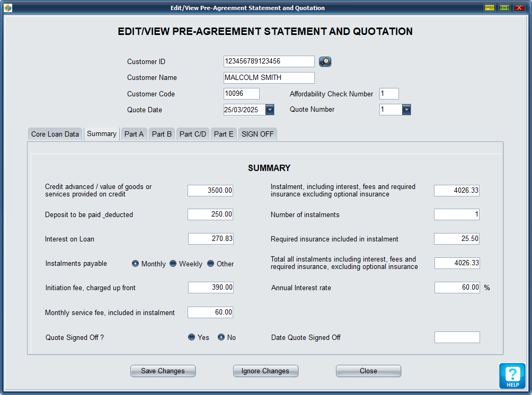The width and height of the screenshot is (532, 395).
Task: Click the Close button at bottom
Action: tap(368, 371)
